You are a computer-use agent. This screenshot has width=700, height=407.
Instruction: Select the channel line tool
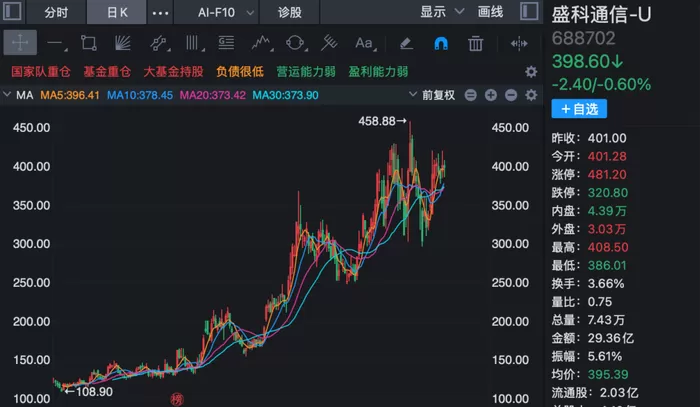click(x=159, y=43)
